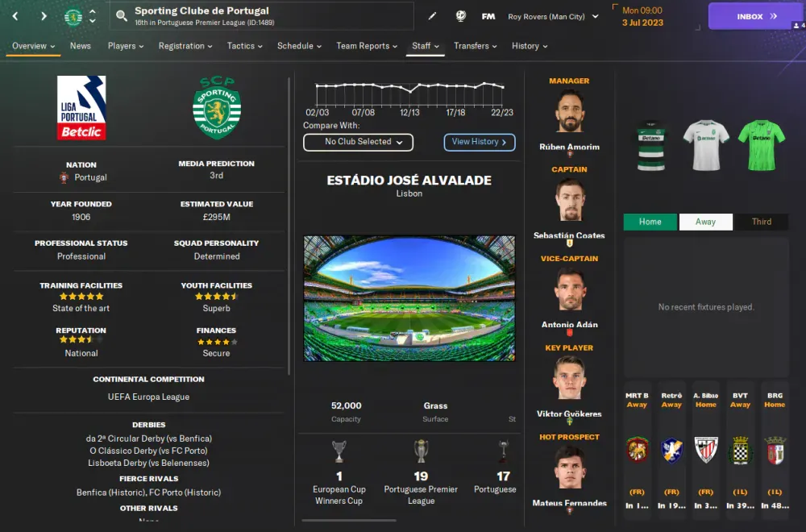Open BRG home fixture badge
The height and width of the screenshot is (532, 806).
tap(775, 451)
